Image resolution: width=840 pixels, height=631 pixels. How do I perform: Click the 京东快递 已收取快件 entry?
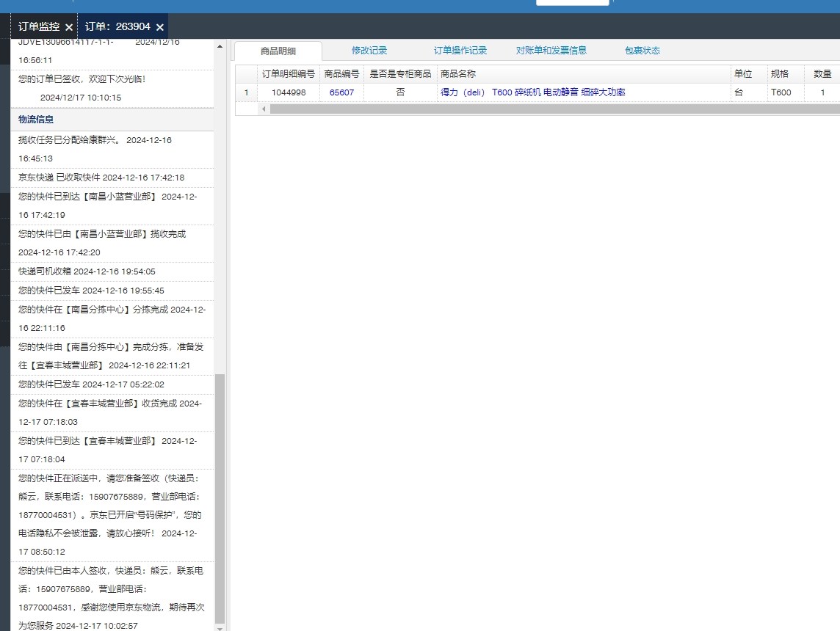click(x=112, y=178)
